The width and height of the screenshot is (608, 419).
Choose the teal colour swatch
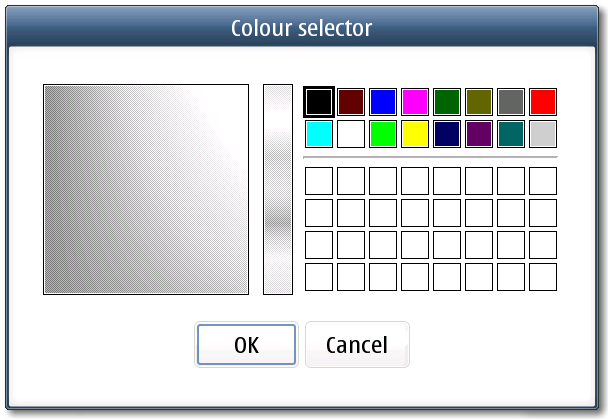510,134
